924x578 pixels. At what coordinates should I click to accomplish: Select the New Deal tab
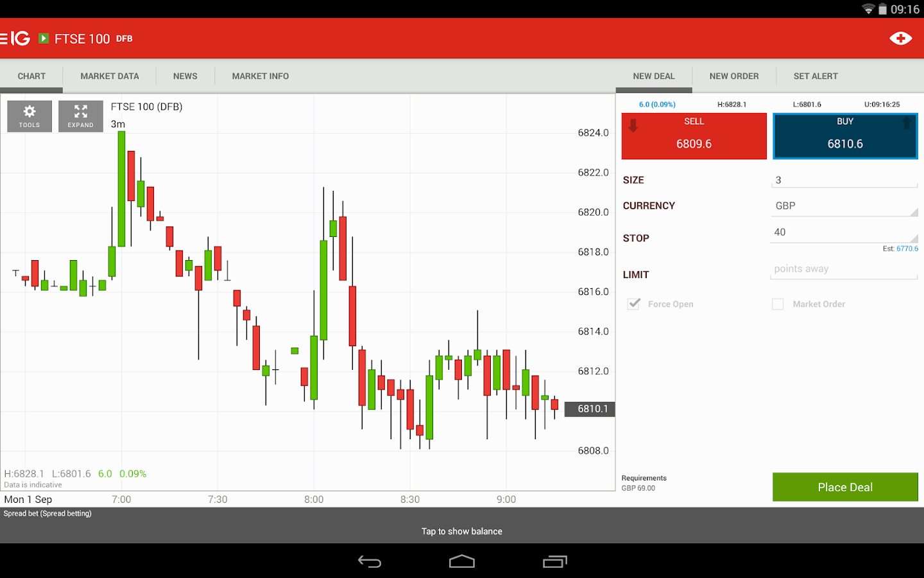(654, 76)
